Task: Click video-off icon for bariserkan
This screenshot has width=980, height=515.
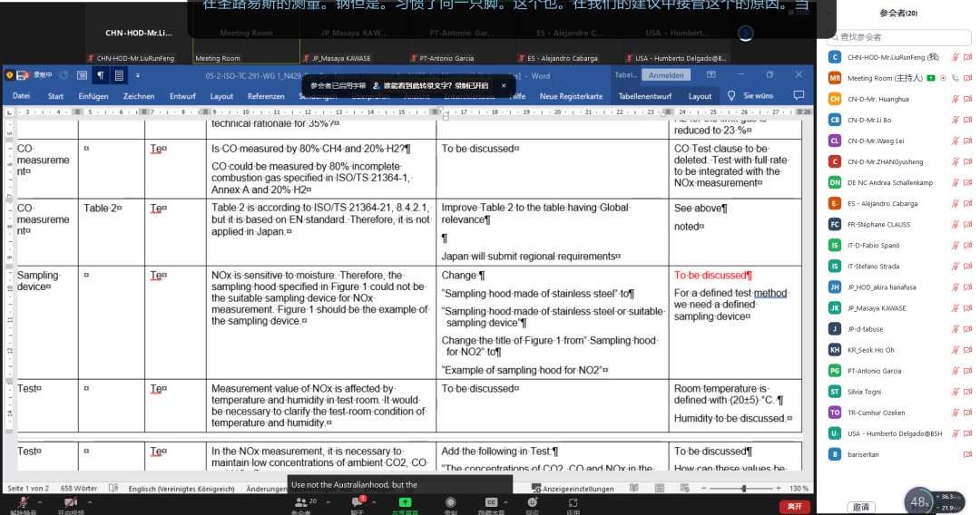Action: 967,454
